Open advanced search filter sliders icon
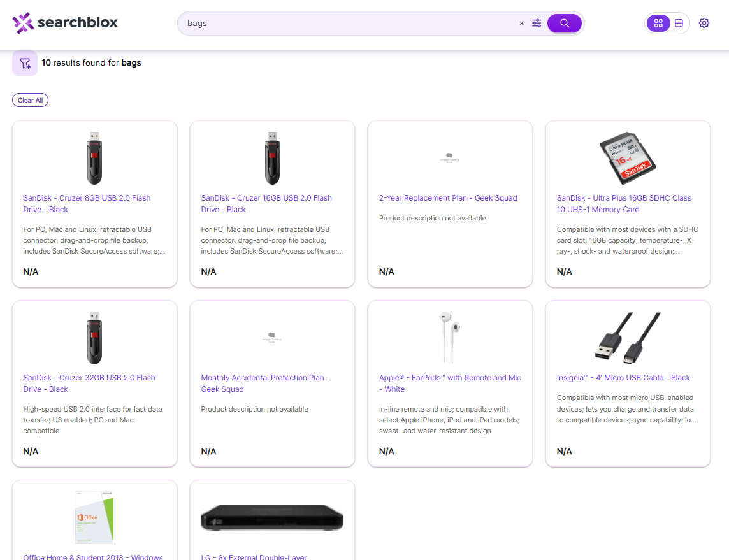729x560 pixels. 537,23
